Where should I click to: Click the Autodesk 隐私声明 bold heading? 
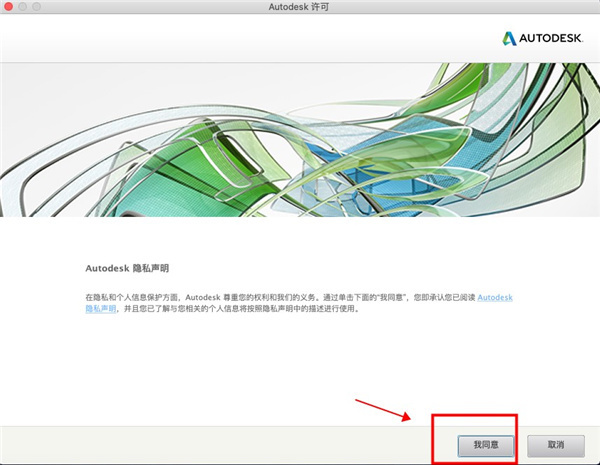tap(127, 268)
